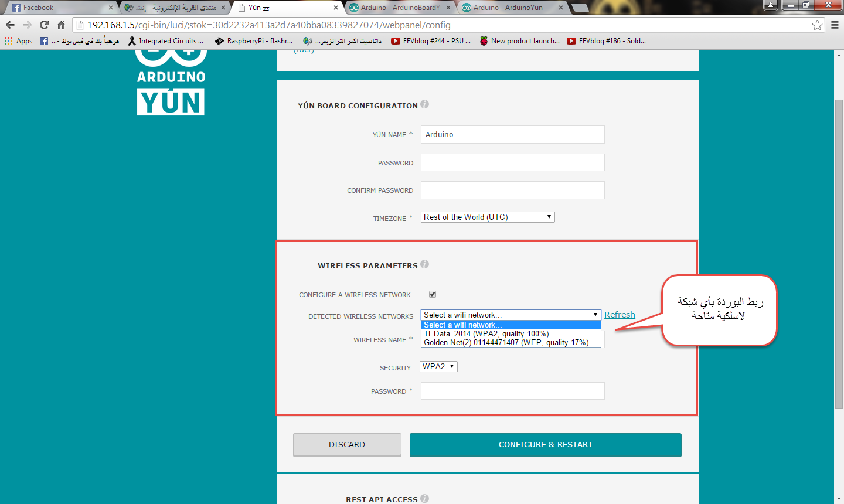Bookmark this page with the star icon

817,25
